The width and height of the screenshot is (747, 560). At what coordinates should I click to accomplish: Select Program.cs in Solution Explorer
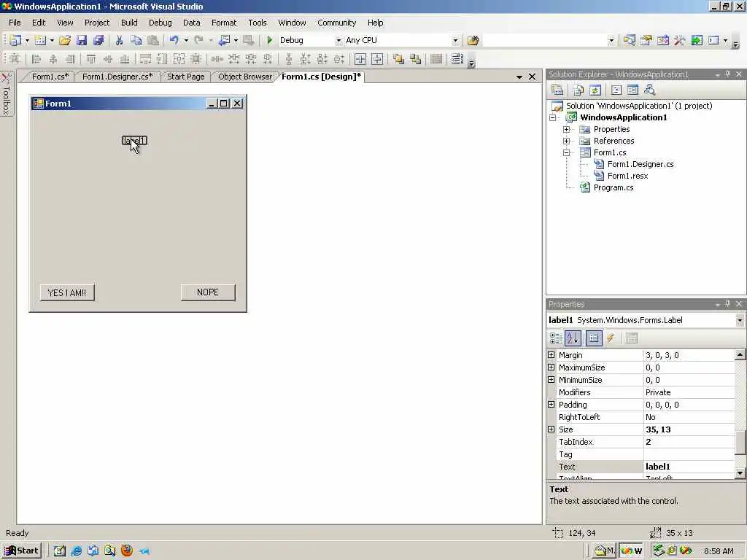point(613,187)
